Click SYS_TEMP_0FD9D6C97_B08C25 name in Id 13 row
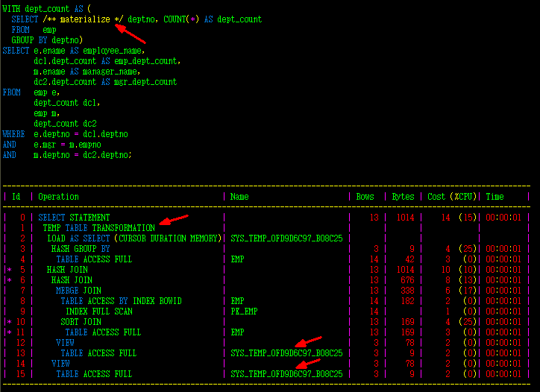This screenshot has width=540, height=392. pyautogui.click(x=286, y=353)
